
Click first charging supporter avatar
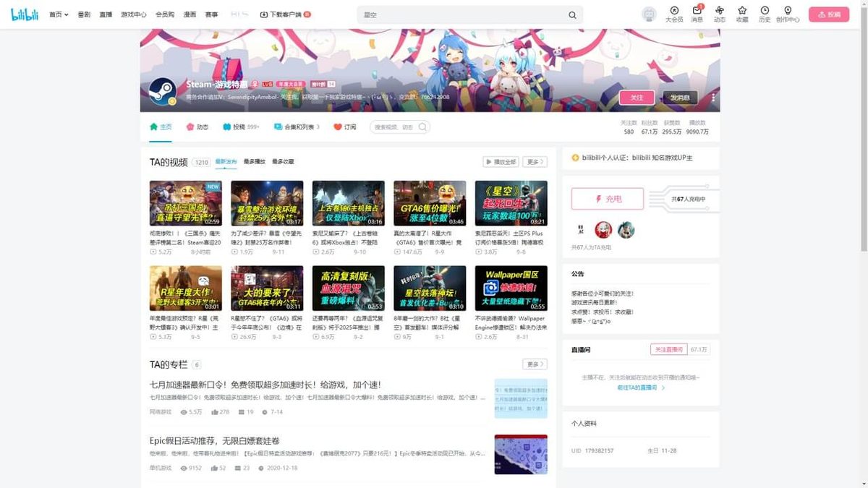point(580,230)
